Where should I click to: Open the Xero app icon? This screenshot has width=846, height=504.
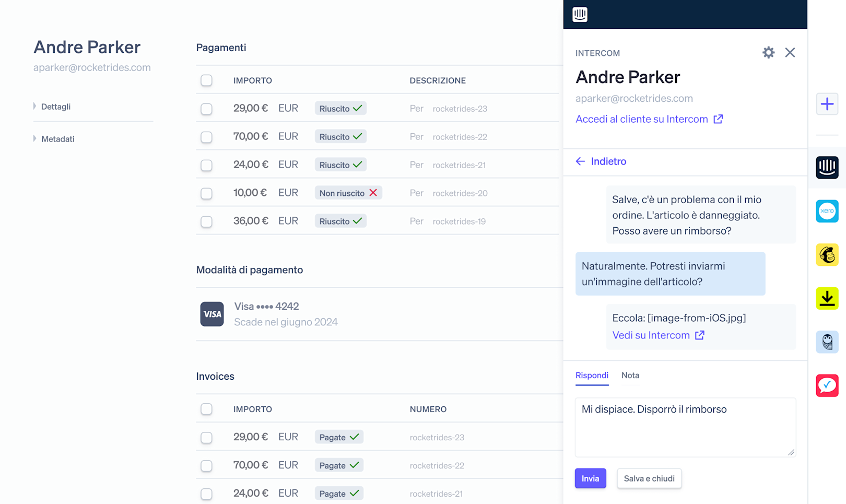point(827,211)
